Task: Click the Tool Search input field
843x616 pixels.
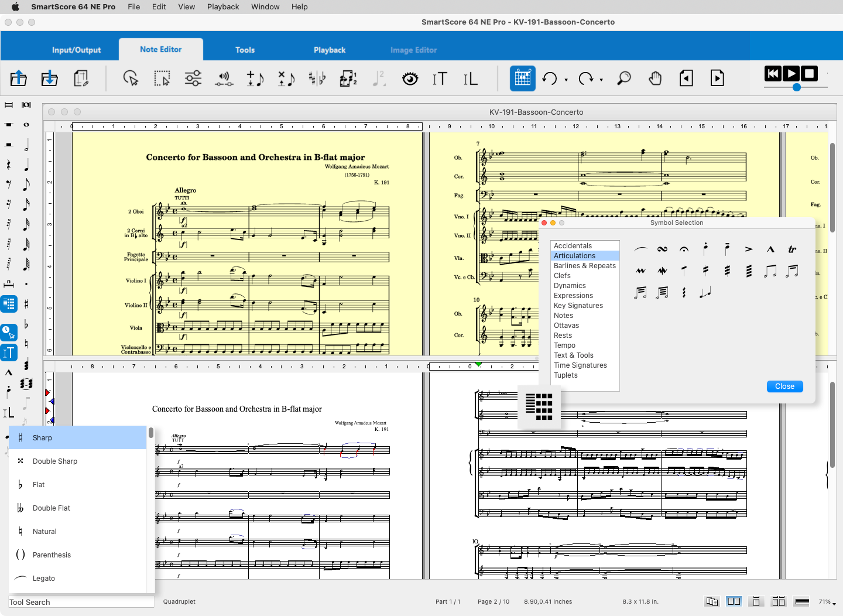Action: pyautogui.click(x=81, y=602)
